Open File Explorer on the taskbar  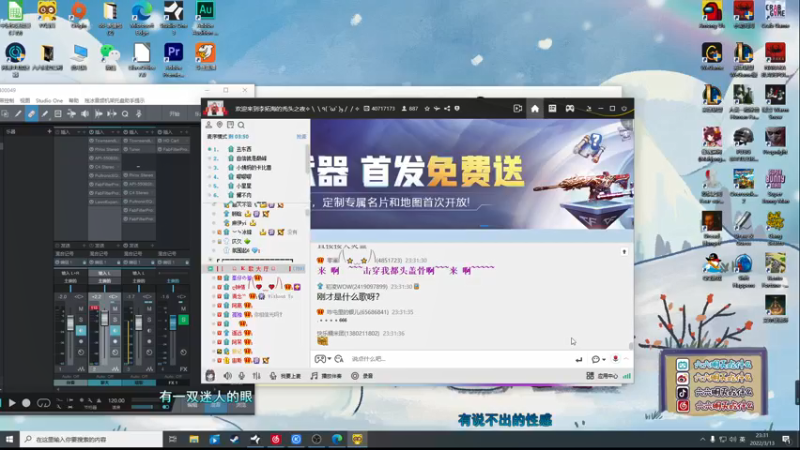[x=194, y=439]
